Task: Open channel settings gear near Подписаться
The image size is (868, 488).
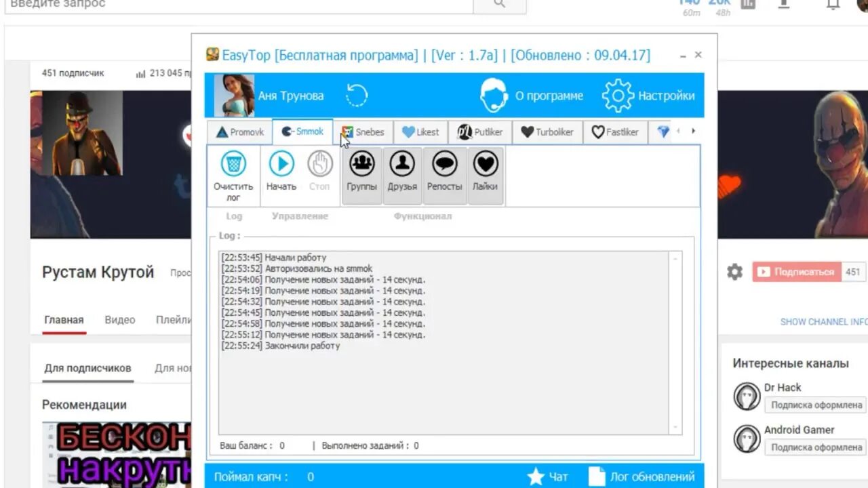Action: click(734, 272)
